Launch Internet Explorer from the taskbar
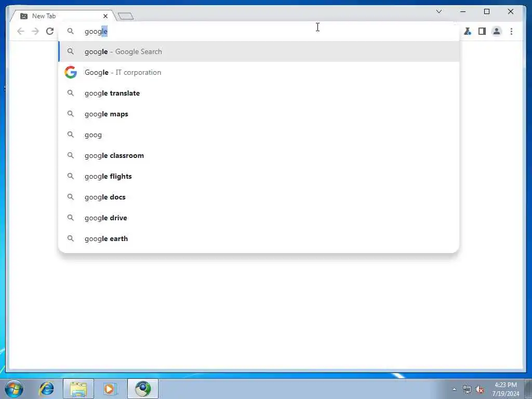Viewport: 532px width, 399px height. tap(46, 389)
